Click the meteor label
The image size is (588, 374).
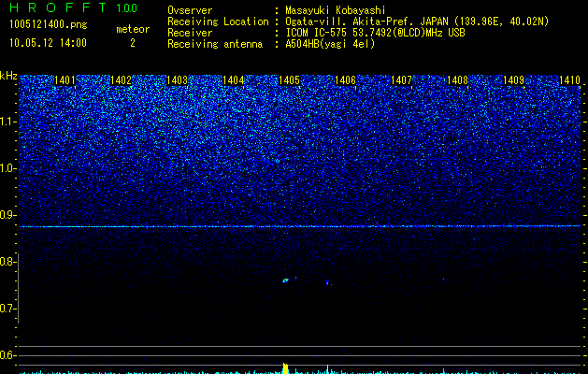tap(133, 29)
